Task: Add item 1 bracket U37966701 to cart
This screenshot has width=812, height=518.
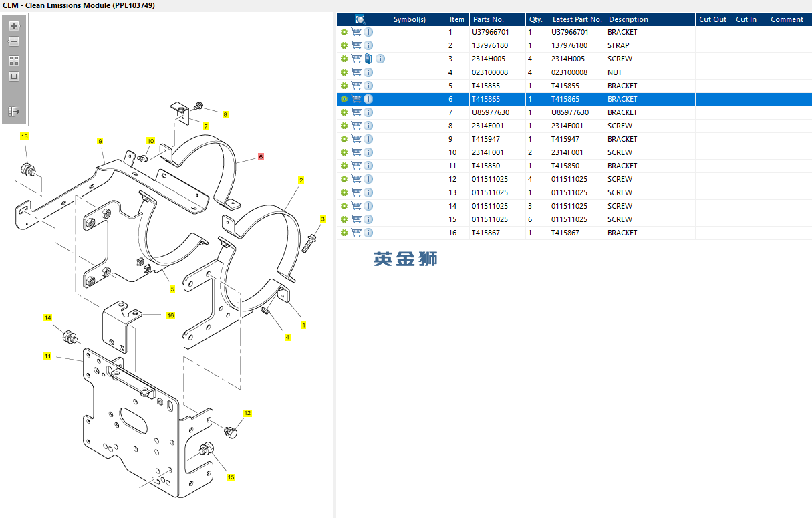Action: click(356, 32)
